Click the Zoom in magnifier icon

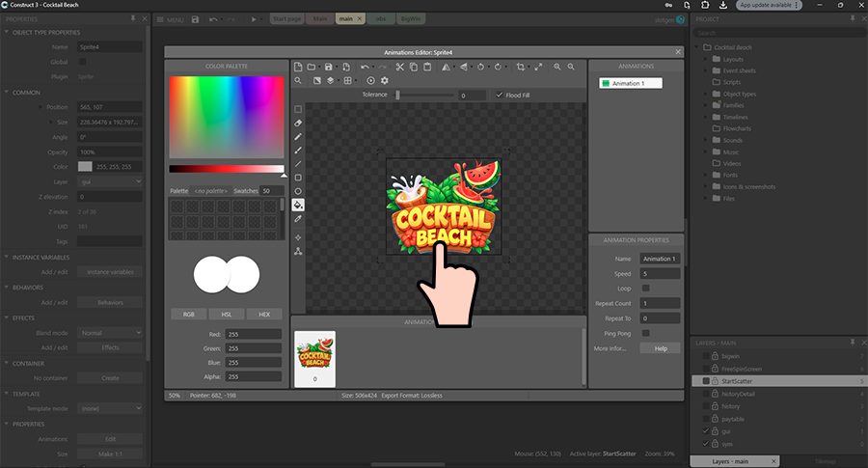pos(557,67)
